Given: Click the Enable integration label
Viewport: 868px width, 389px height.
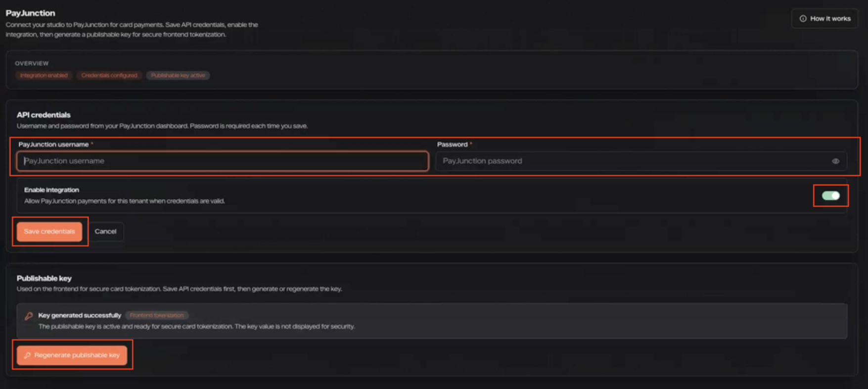Looking at the screenshot, I should tap(51, 190).
